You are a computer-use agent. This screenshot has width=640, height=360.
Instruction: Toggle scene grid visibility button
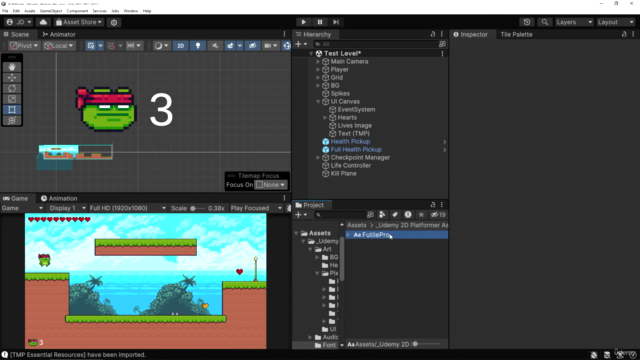(91, 46)
